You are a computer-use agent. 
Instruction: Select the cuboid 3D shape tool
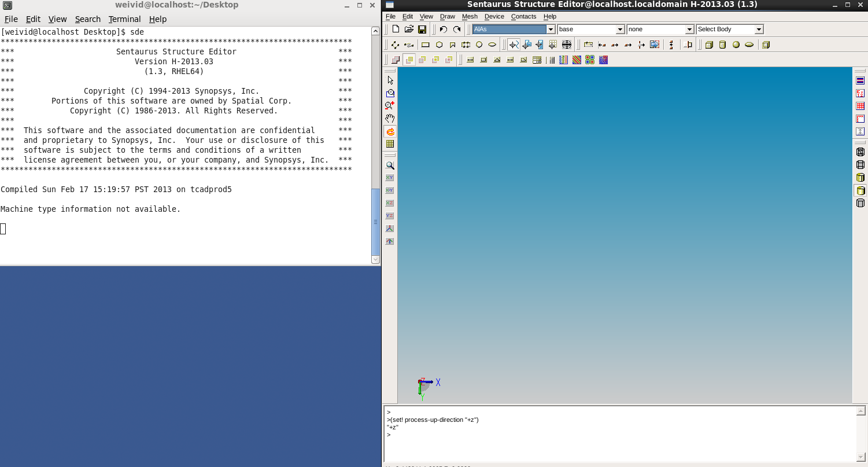(709, 45)
